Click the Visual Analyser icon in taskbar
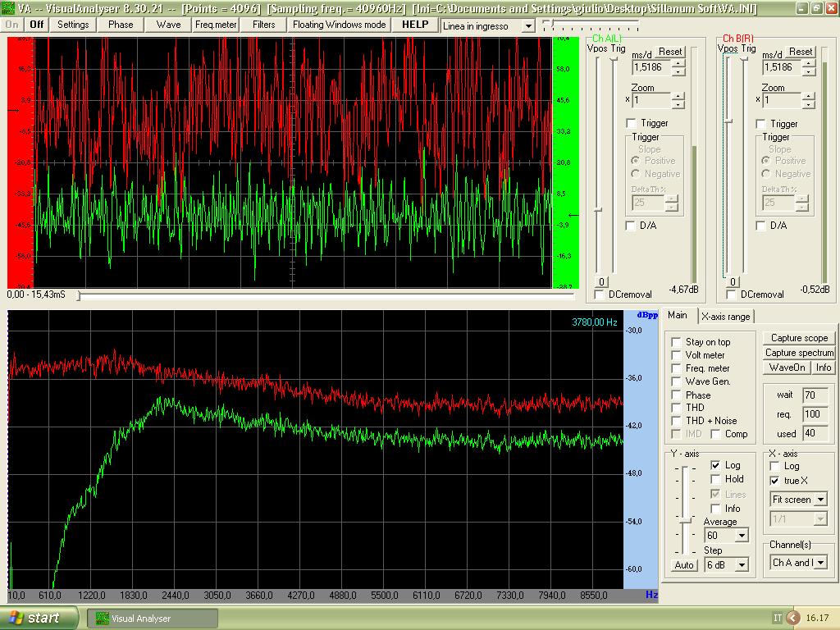Viewport: 840px width, 630px height. pos(103,618)
